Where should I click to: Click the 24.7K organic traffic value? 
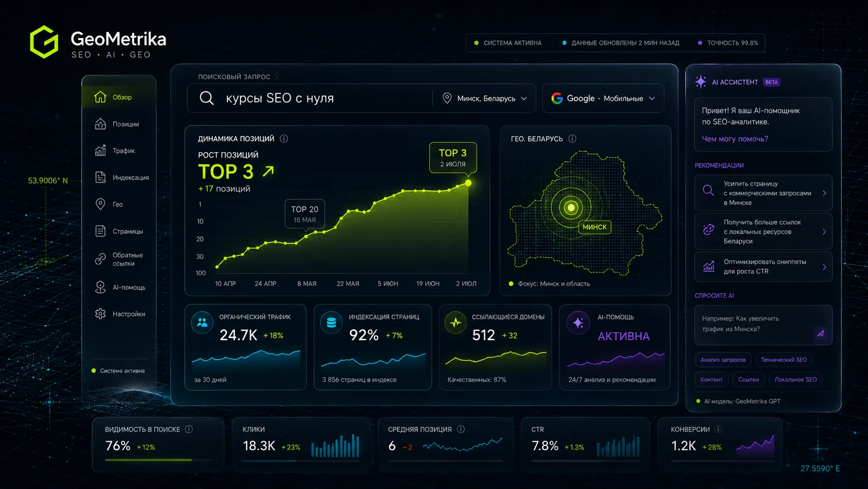point(238,335)
